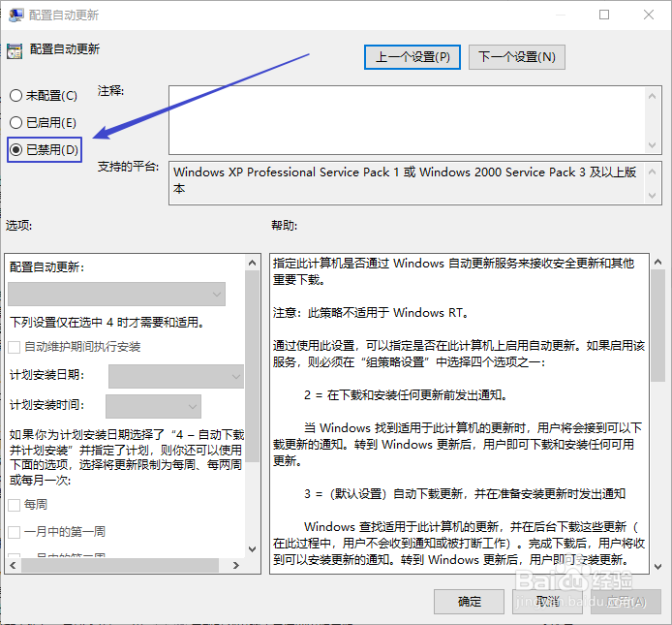Click the options panel scroll right arrow
This screenshot has height=625, width=672.
coord(235,565)
